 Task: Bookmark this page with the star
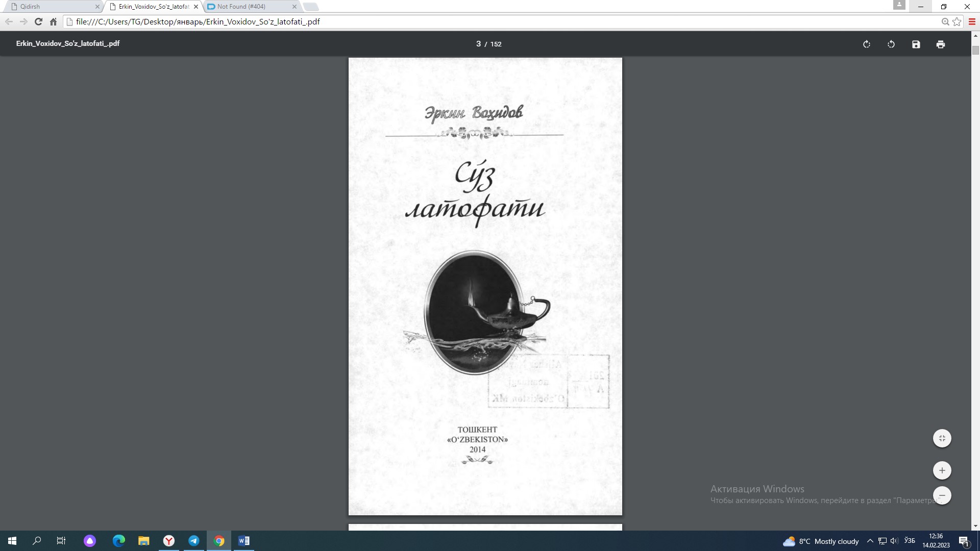pyautogui.click(x=957, y=22)
